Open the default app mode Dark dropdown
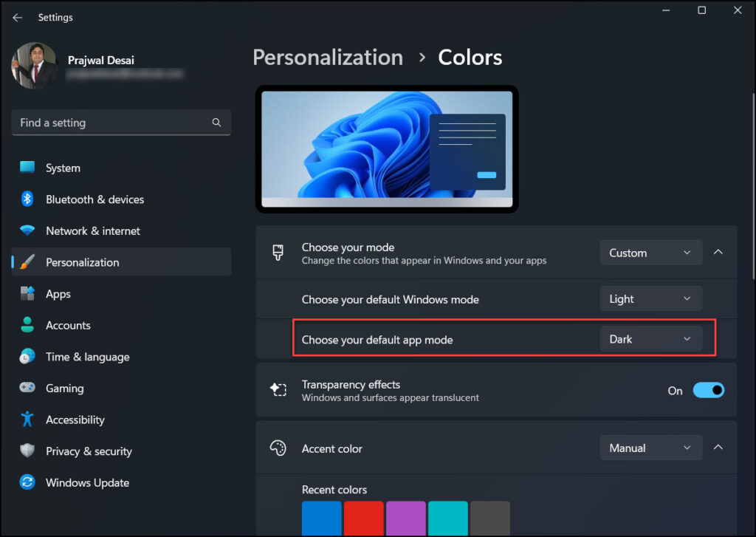Image resolution: width=756 pixels, height=537 pixels. point(650,339)
